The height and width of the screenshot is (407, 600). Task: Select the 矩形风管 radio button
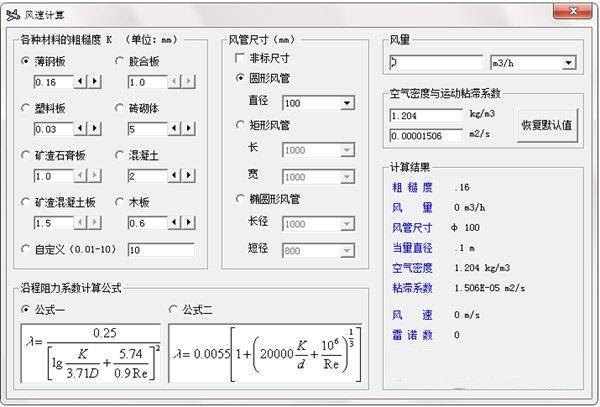(241, 126)
